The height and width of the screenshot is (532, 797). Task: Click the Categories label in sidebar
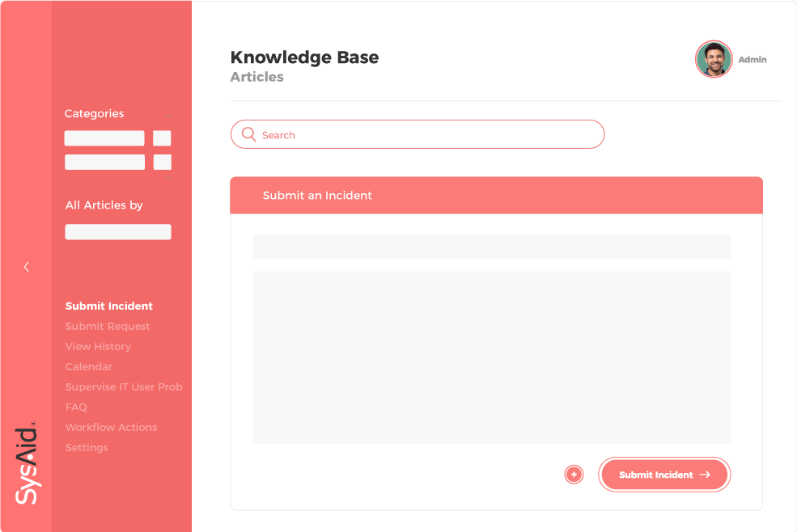coord(94,114)
